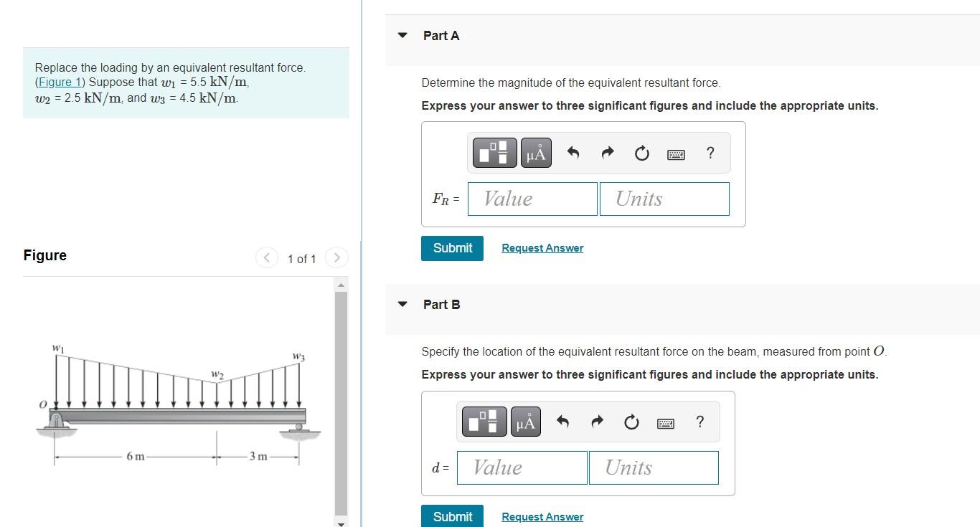Reset the Part A answer field

coord(641,152)
